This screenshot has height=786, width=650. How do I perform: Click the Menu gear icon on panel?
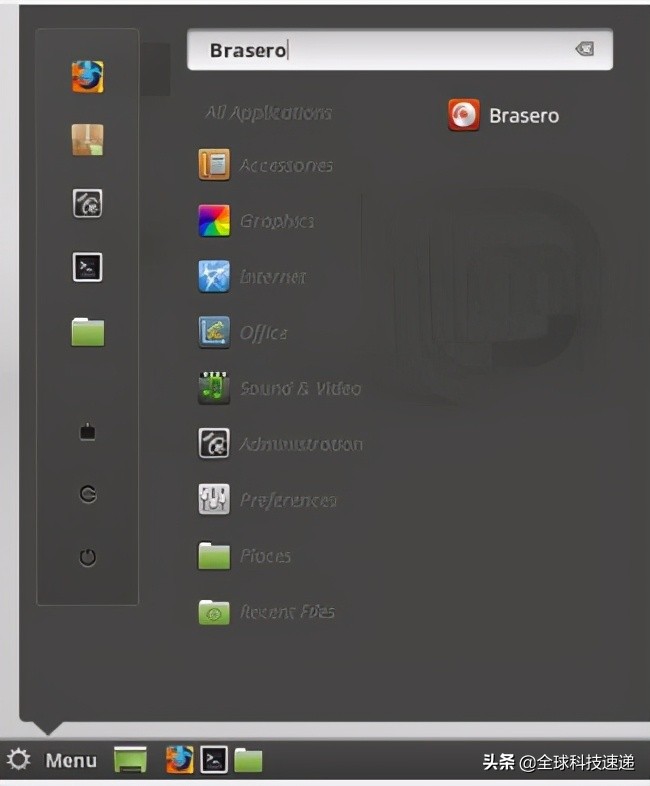click(x=19, y=760)
